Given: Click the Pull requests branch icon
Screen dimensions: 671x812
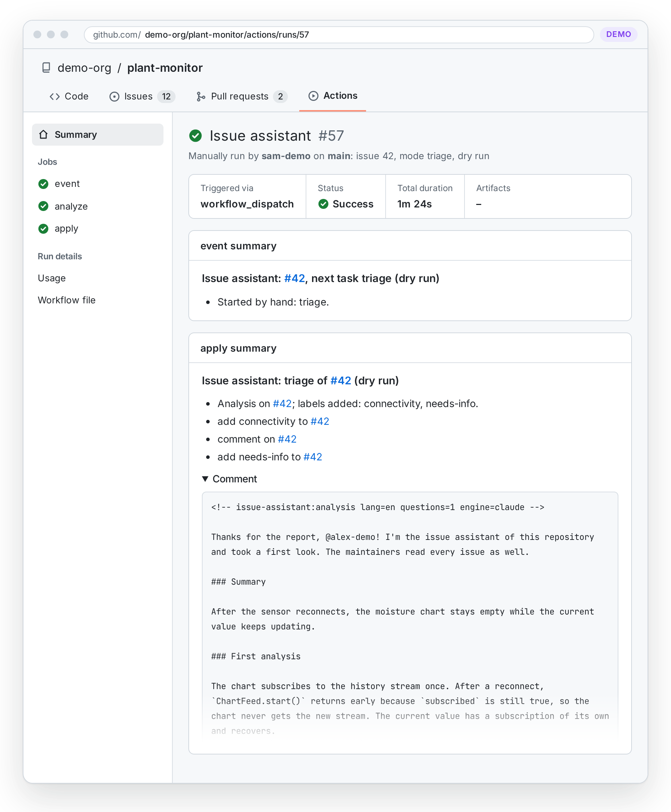Looking at the screenshot, I should pyautogui.click(x=200, y=96).
